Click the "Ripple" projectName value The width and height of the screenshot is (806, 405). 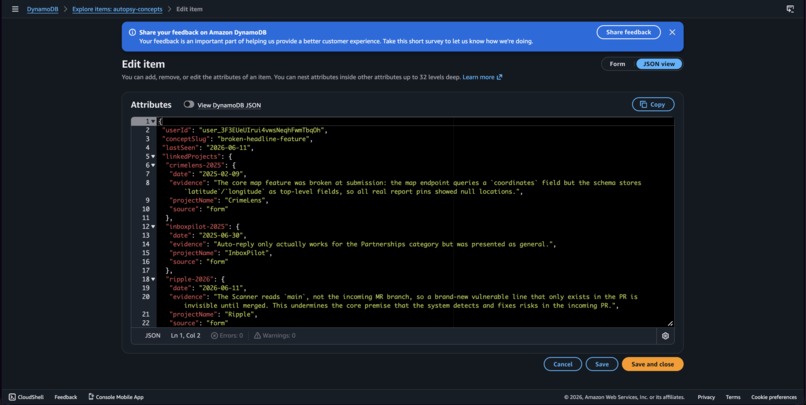tap(240, 314)
